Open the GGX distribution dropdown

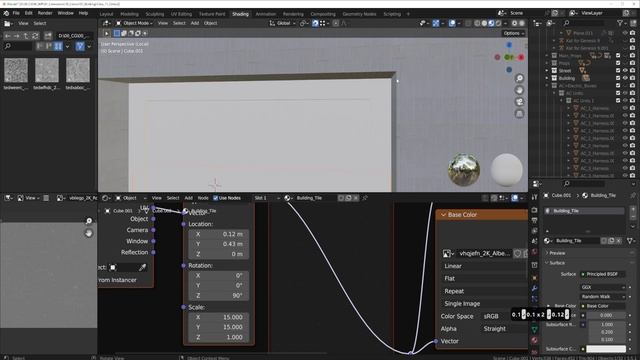603,287
